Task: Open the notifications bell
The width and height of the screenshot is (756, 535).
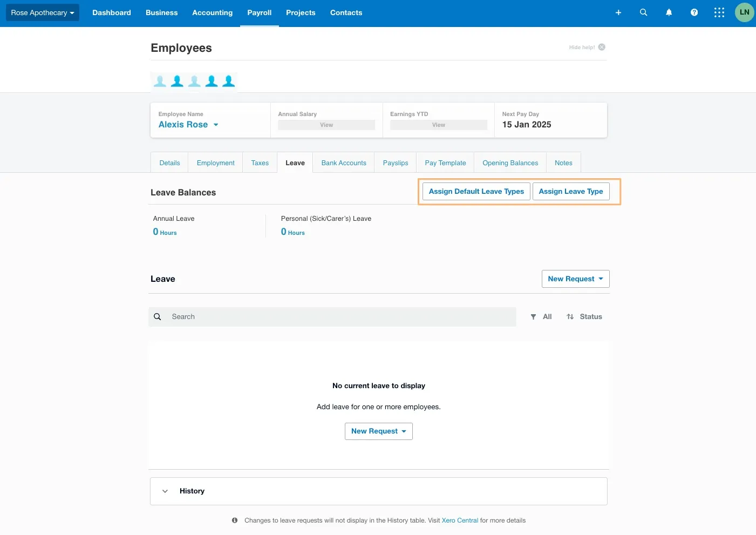Action: [x=669, y=12]
